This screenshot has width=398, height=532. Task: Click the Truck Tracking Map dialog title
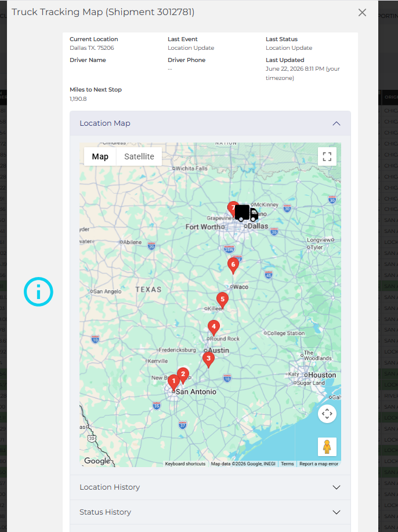click(103, 12)
